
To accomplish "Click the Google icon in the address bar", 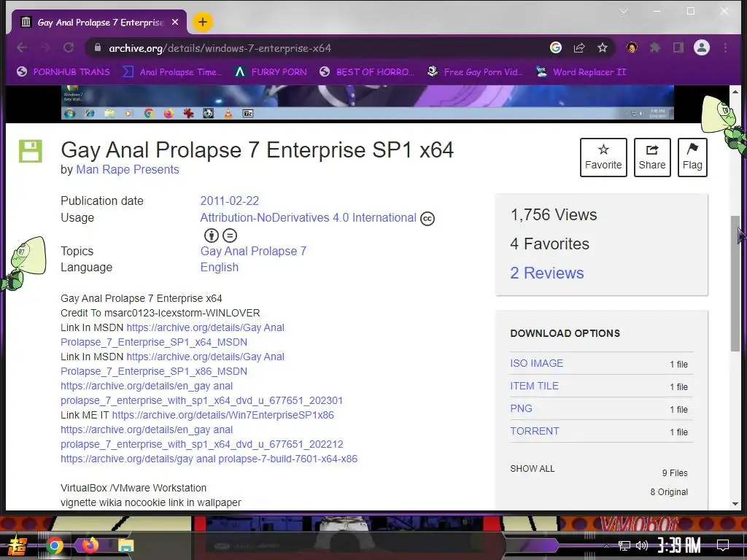I will pyautogui.click(x=555, y=47).
